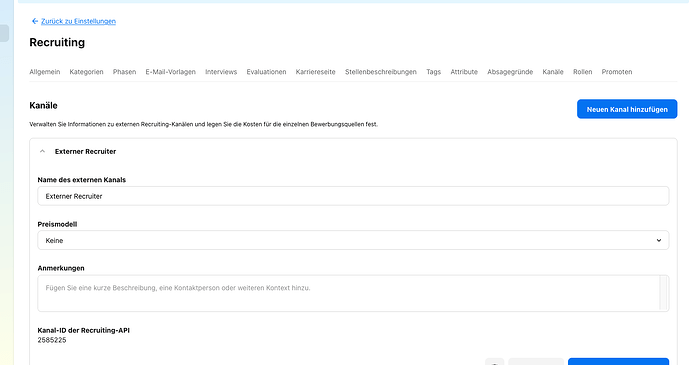Open the Kategorien tab
The width and height of the screenshot is (690, 365).
point(86,72)
